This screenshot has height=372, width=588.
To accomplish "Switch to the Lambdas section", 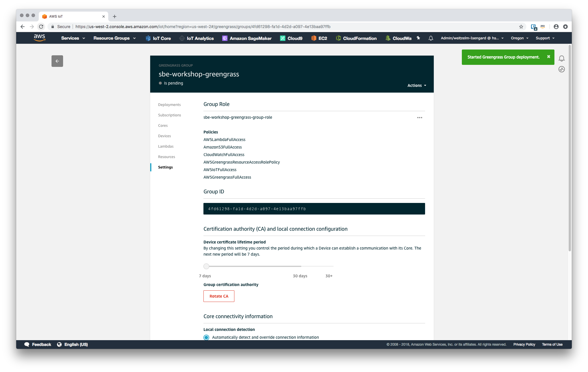I will tap(166, 146).
